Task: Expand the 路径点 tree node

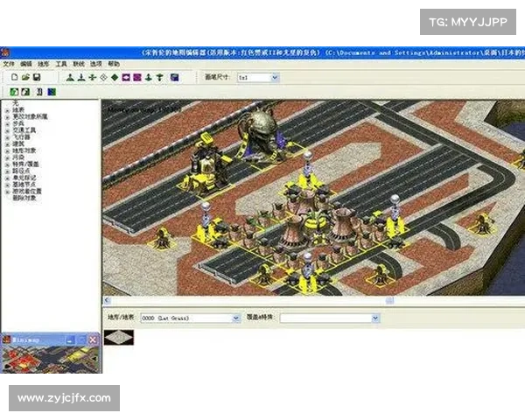Action: tap(7, 171)
